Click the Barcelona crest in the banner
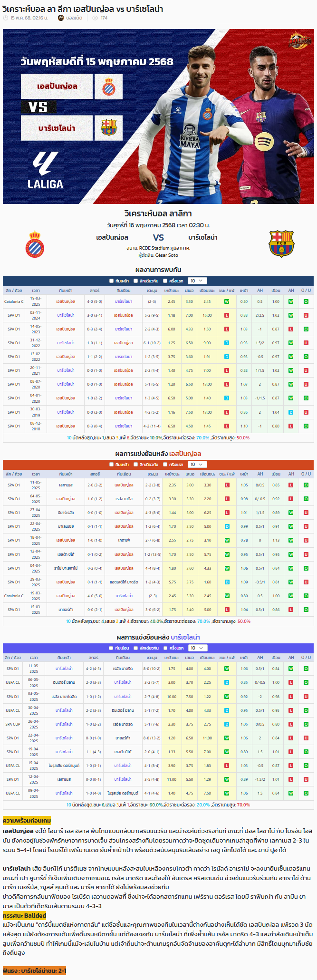This screenshot has width=317, height=980. pos(109,128)
